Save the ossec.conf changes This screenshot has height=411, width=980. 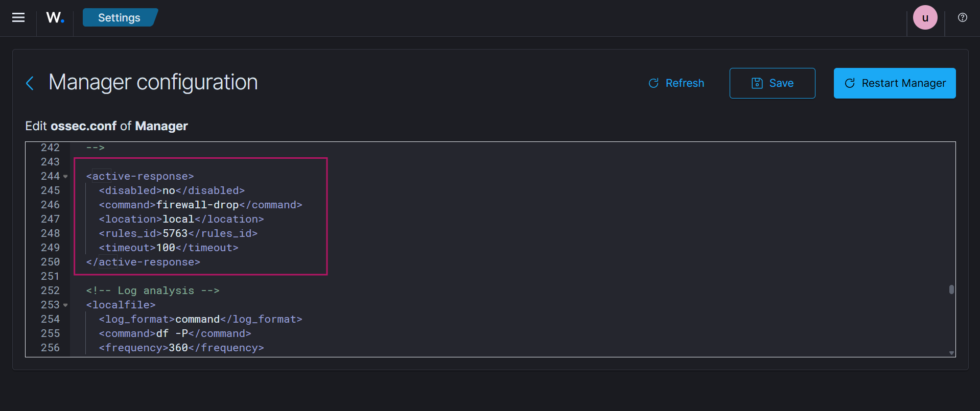[772, 83]
